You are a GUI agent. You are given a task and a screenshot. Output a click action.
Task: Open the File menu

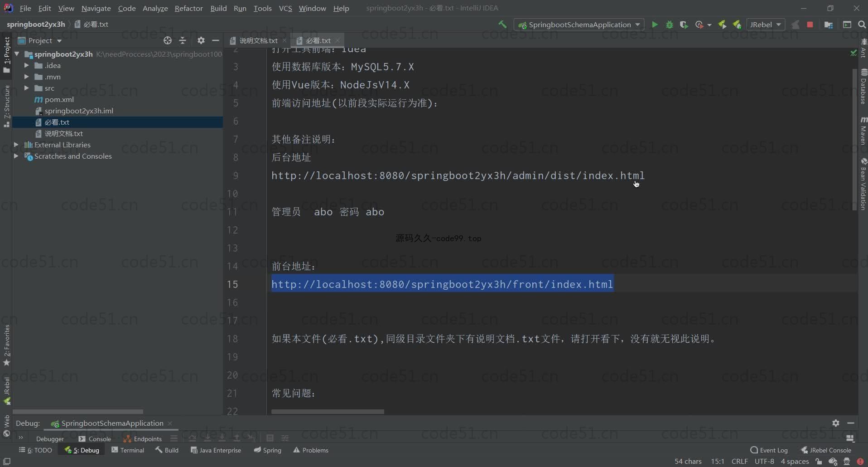(x=25, y=8)
